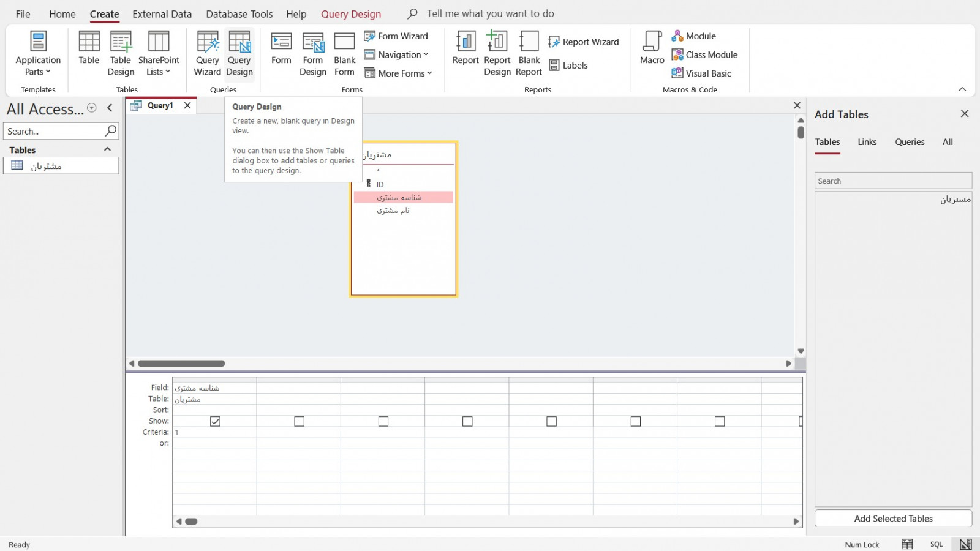Image resolution: width=980 pixels, height=551 pixels.
Task: Click the Criteria cell containing 1
Action: (214, 432)
